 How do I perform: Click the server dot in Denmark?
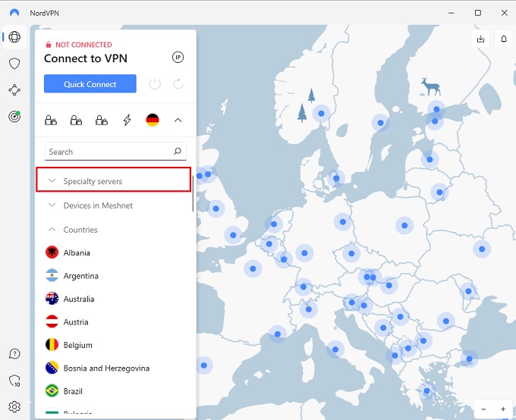(336, 178)
